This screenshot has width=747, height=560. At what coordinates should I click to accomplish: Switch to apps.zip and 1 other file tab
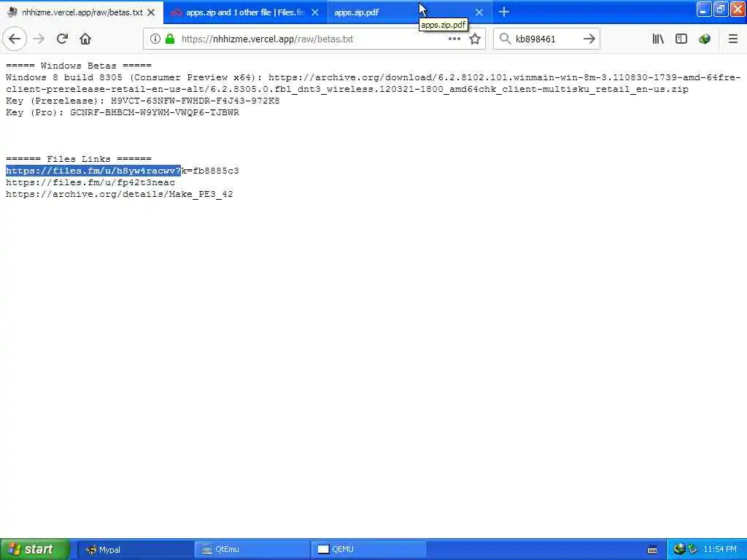(x=245, y=12)
